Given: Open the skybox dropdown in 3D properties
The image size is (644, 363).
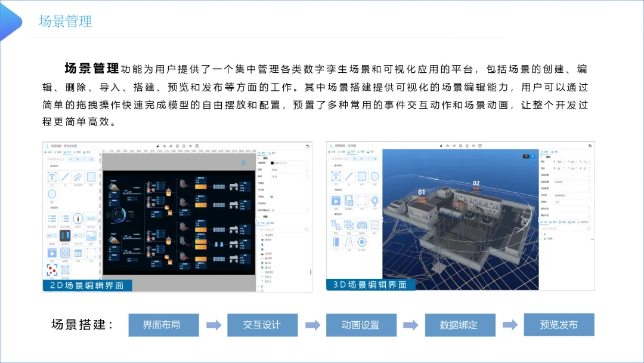Looking at the screenshot, I should pyautogui.click(x=572, y=195).
